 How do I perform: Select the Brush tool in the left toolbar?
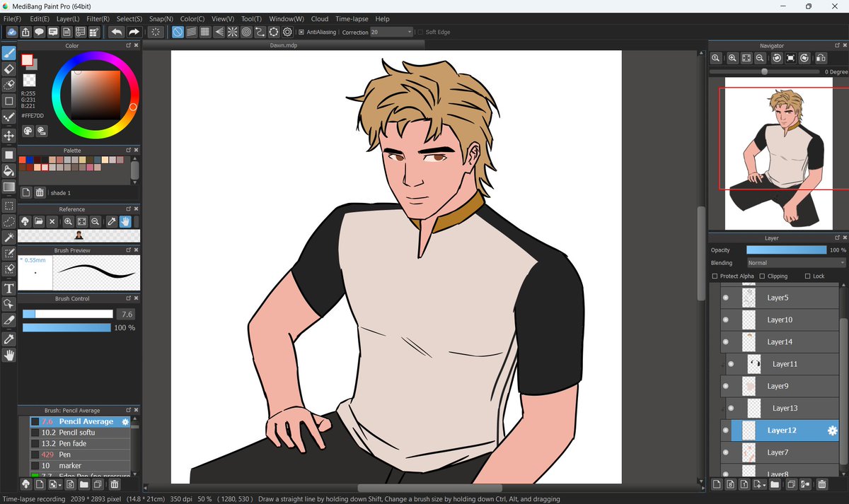8,53
